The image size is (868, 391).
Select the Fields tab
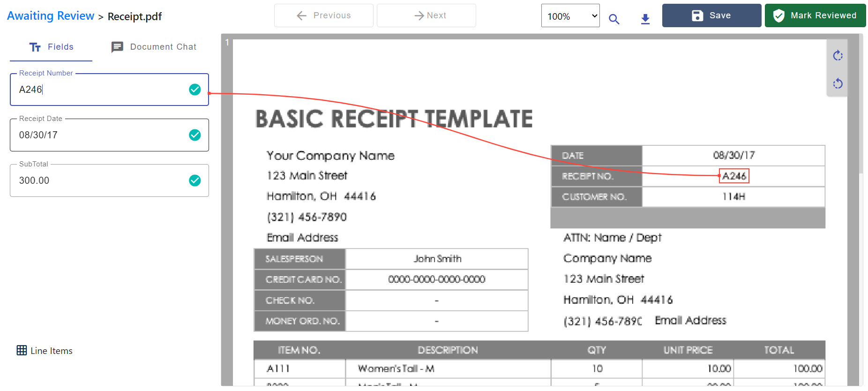(51, 47)
